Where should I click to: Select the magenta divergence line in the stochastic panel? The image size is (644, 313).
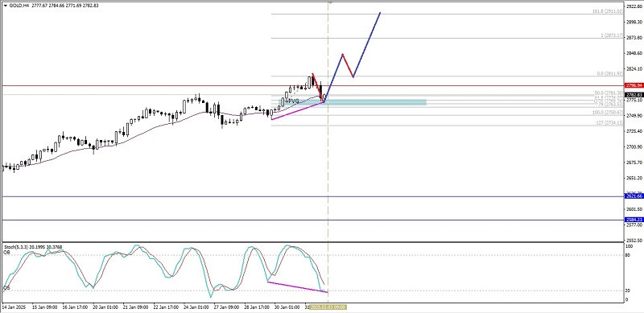[298, 287]
